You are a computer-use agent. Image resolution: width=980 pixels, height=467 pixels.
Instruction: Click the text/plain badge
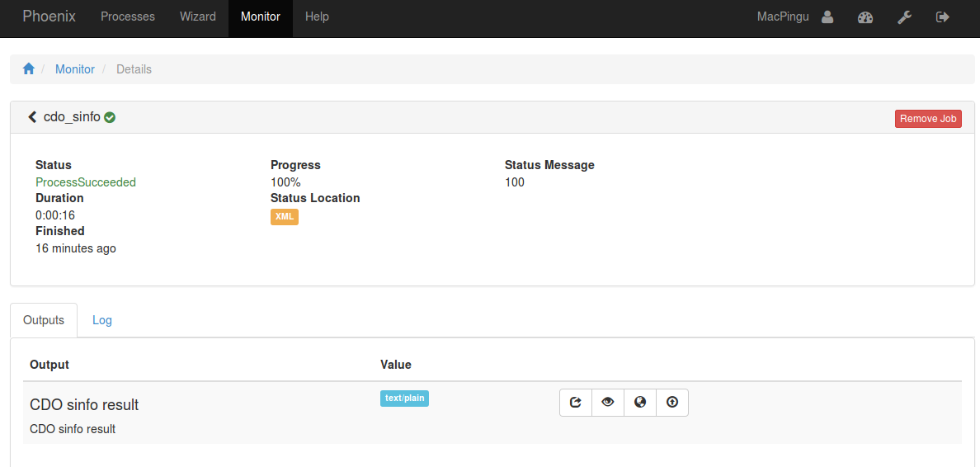tap(404, 399)
